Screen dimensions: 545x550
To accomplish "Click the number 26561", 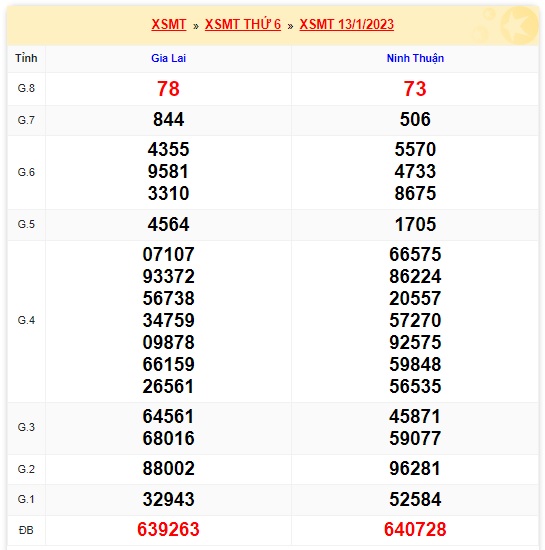I will point(168,387).
